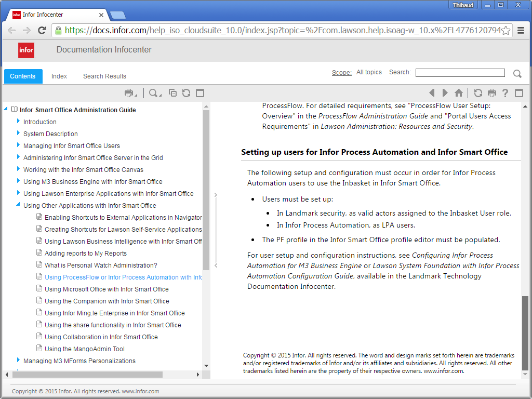Open Using the MangoAdmin Tool topic

pyautogui.click(x=84, y=349)
